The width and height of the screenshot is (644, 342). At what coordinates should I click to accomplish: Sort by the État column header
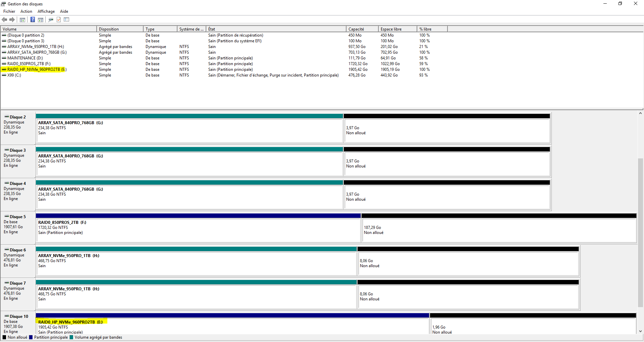coord(276,29)
